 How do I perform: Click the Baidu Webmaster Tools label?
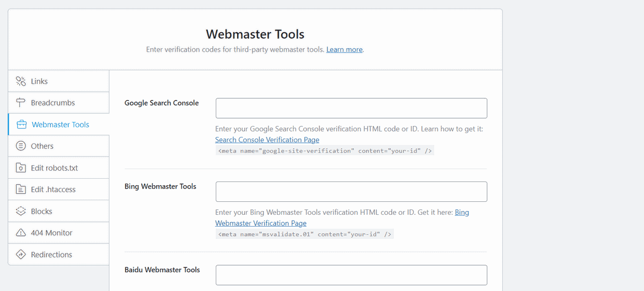pyautogui.click(x=162, y=270)
